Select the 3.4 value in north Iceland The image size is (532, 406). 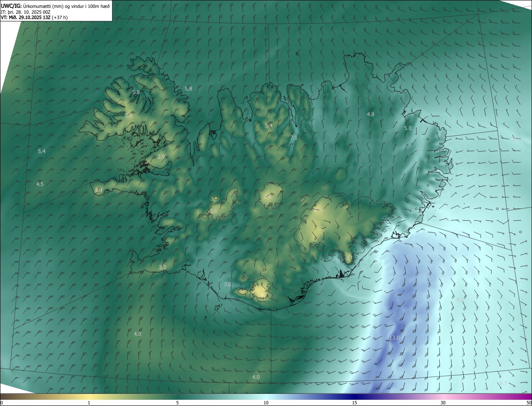tap(268, 125)
